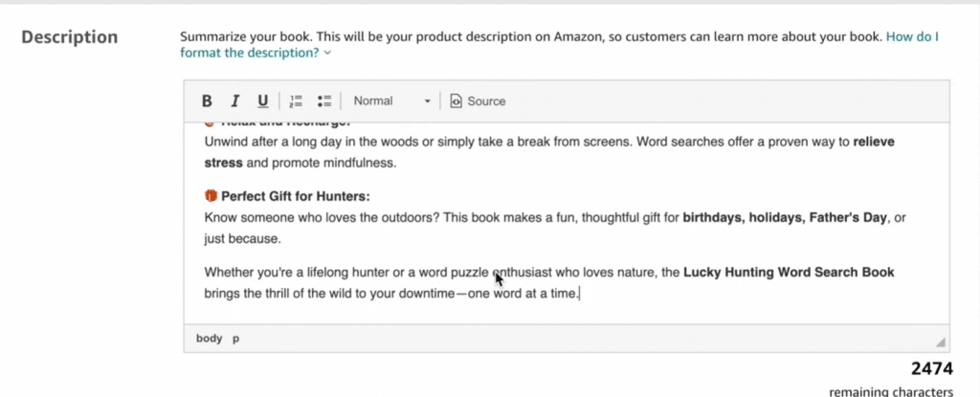Screen dimensions: 980x397
Task: Click the 'birthdays, holidays, Father's Day' bold text
Action: pos(783,218)
